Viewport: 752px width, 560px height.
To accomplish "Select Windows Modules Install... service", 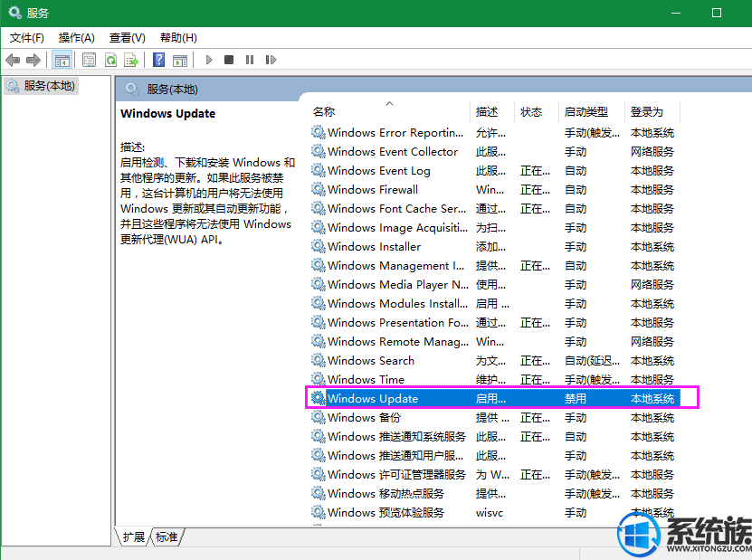I will [397, 303].
